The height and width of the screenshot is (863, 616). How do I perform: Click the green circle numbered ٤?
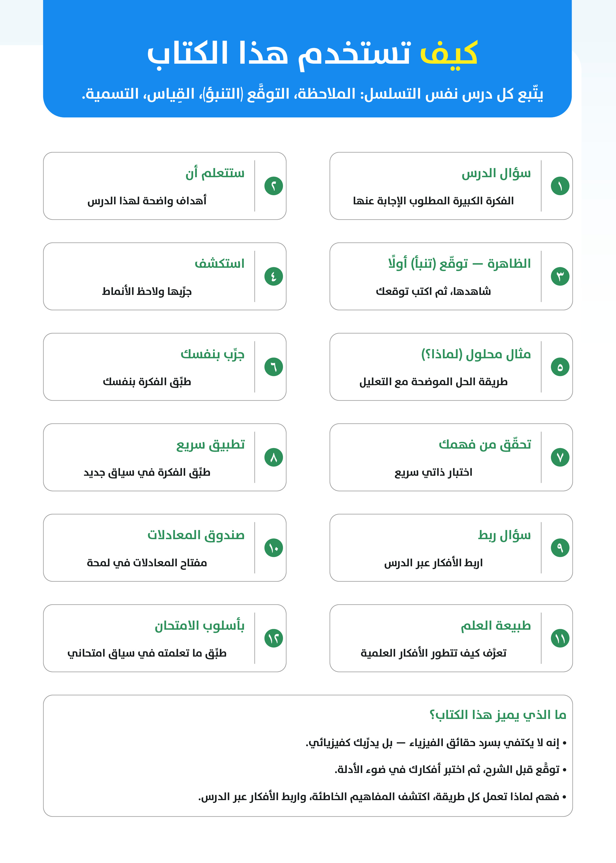point(274,276)
